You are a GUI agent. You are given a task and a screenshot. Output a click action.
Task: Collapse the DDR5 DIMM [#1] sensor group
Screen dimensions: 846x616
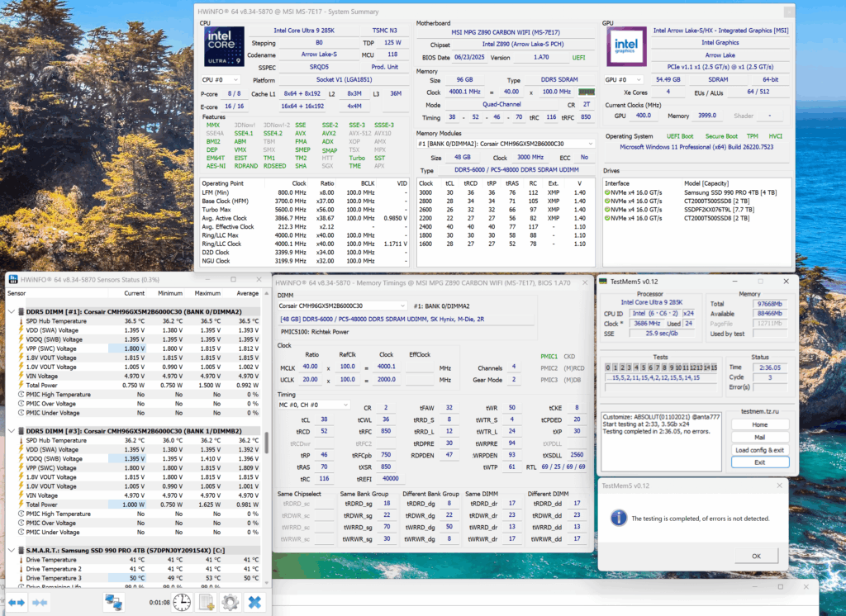[x=12, y=312]
